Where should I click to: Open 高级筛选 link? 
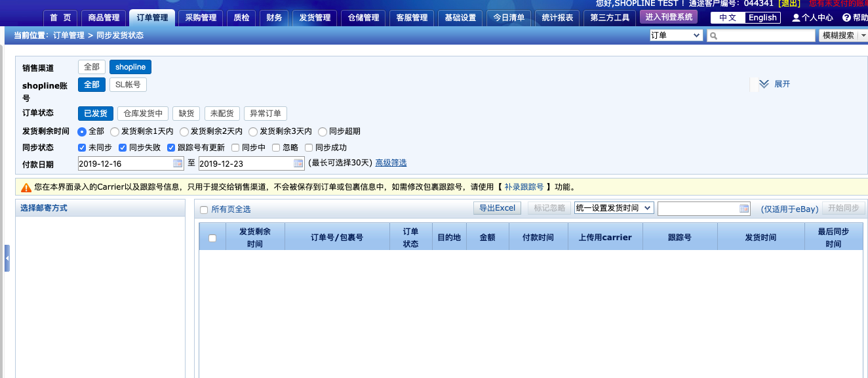click(x=391, y=163)
